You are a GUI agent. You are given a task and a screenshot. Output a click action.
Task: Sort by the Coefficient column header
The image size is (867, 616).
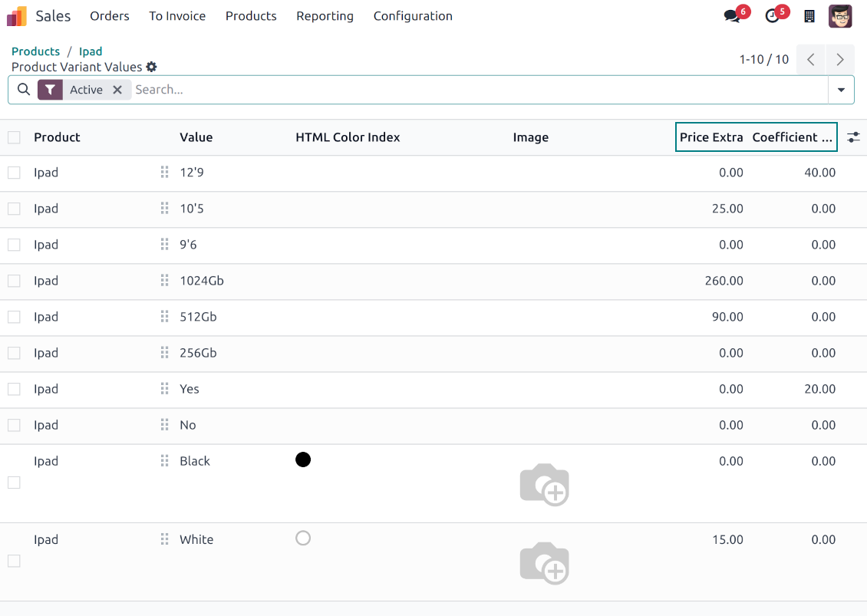pyautogui.click(x=793, y=137)
